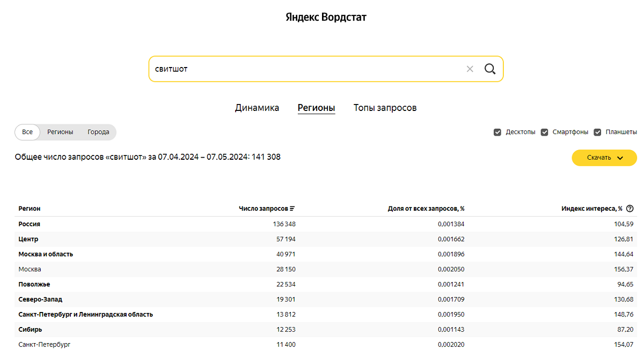Disable the Планшеты checkbox

[597, 132]
